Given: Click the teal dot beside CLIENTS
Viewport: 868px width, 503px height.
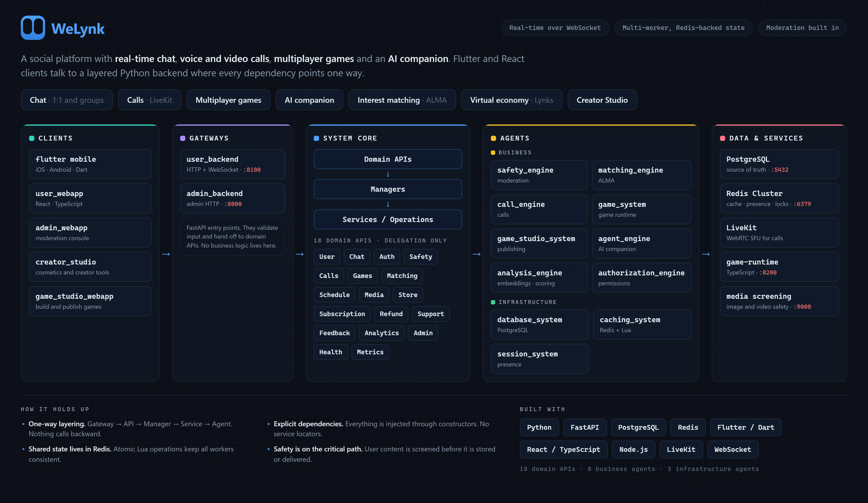Looking at the screenshot, I should 32,138.
